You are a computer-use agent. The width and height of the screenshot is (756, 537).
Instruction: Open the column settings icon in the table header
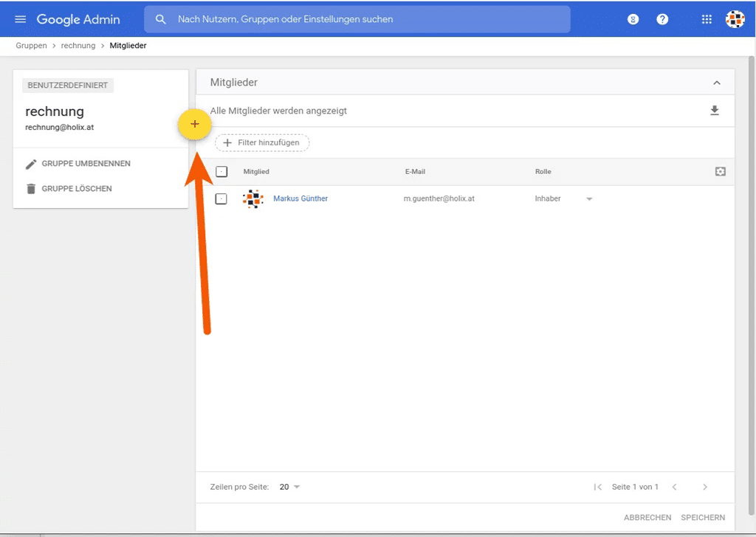720,171
